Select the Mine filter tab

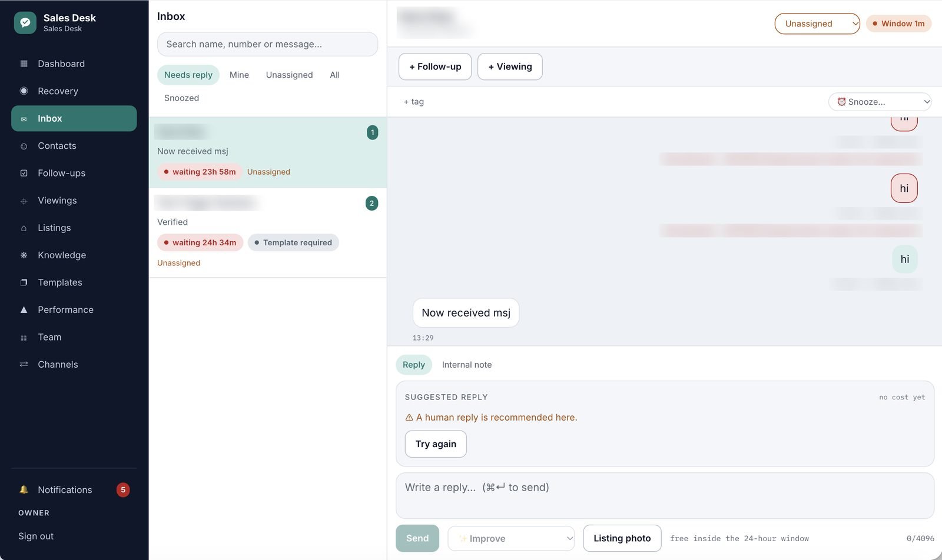[239, 75]
